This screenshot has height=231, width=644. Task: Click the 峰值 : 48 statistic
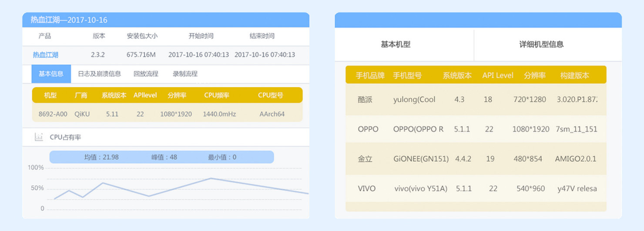pos(164,157)
